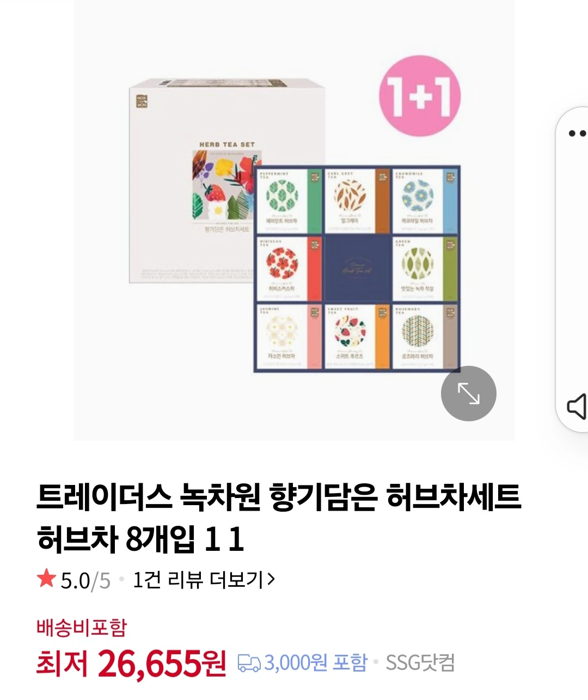
Task: Open the herb tea set product image
Action: click(x=294, y=220)
